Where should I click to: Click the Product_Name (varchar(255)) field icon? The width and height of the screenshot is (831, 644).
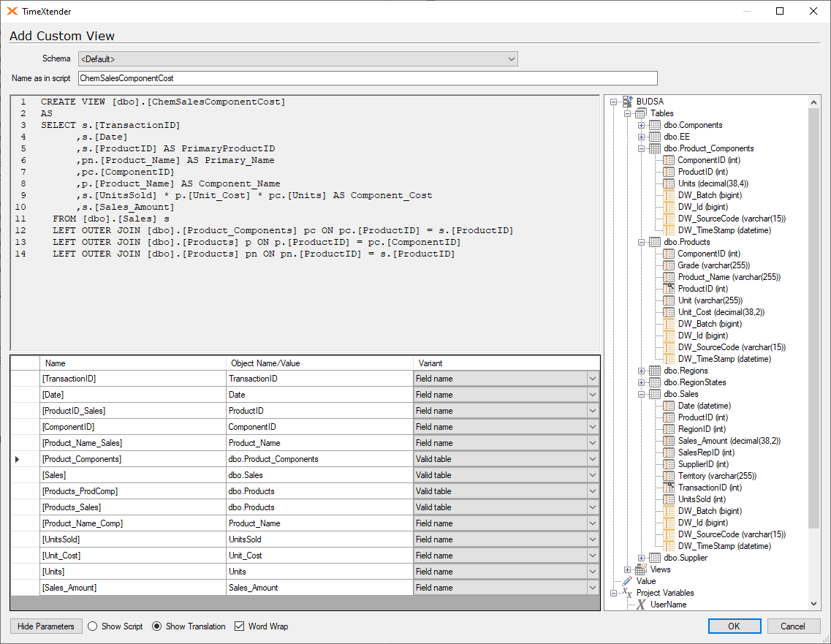[x=669, y=277]
